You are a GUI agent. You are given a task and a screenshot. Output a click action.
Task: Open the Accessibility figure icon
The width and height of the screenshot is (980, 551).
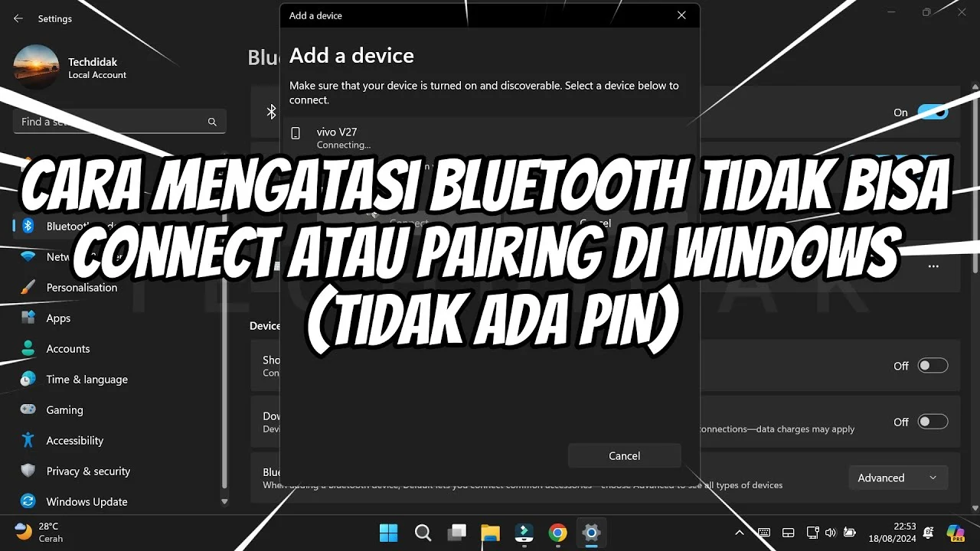point(28,440)
